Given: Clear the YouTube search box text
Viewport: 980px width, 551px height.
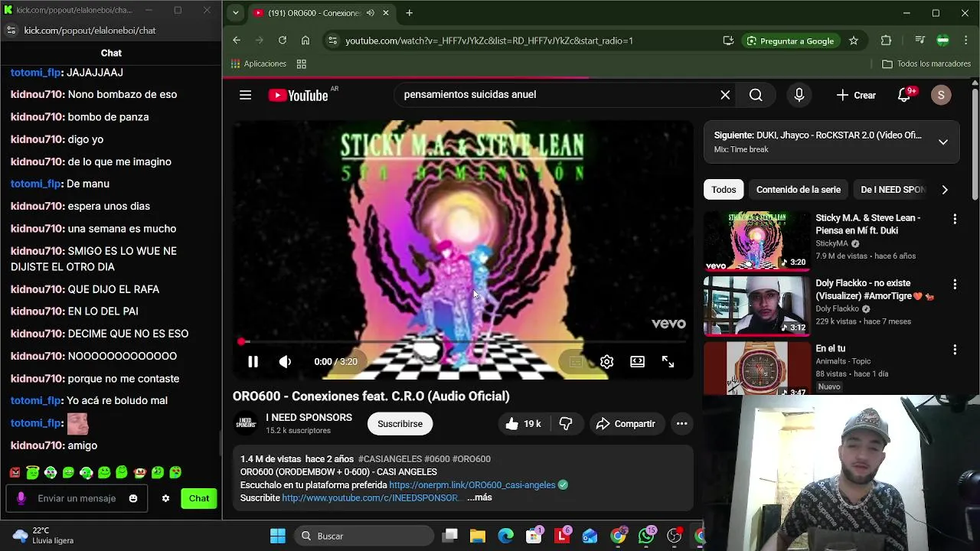Looking at the screenshot, I should pos(725,95).
